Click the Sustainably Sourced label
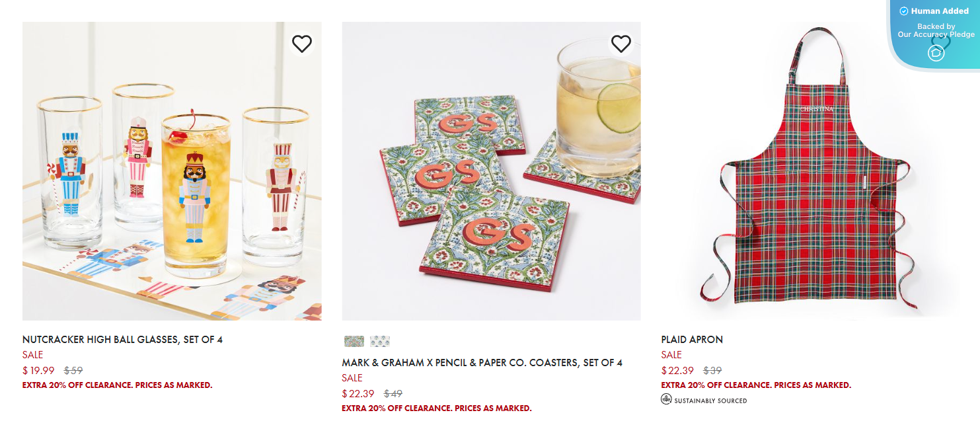This screenshot has height=423, width=980. [710, 400]
